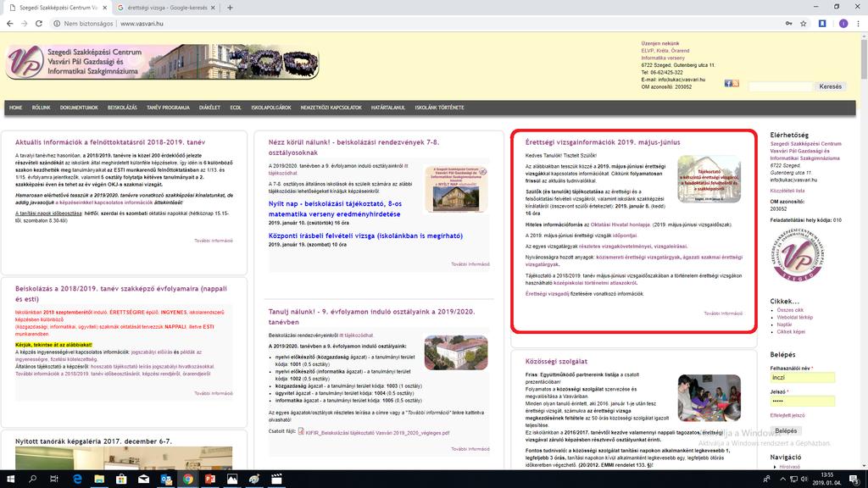
Task: Open HOME menu item
Action: pyautogui.click(x=15, y=108)
